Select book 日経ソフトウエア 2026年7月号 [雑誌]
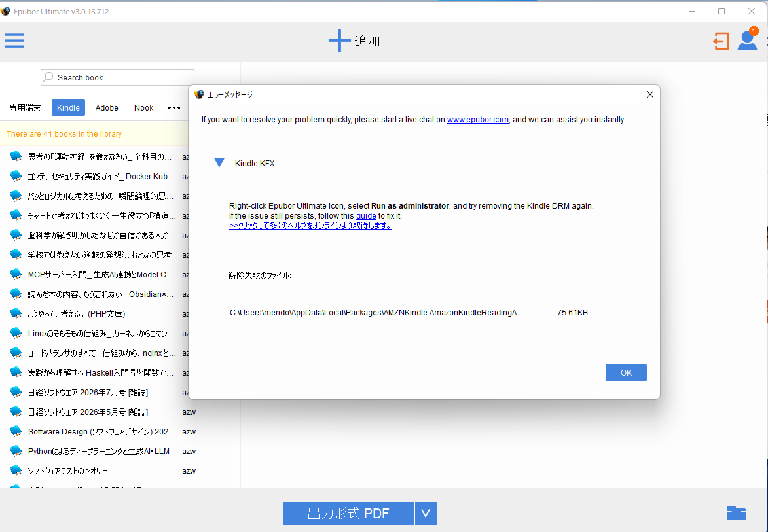 pos(88,392)
